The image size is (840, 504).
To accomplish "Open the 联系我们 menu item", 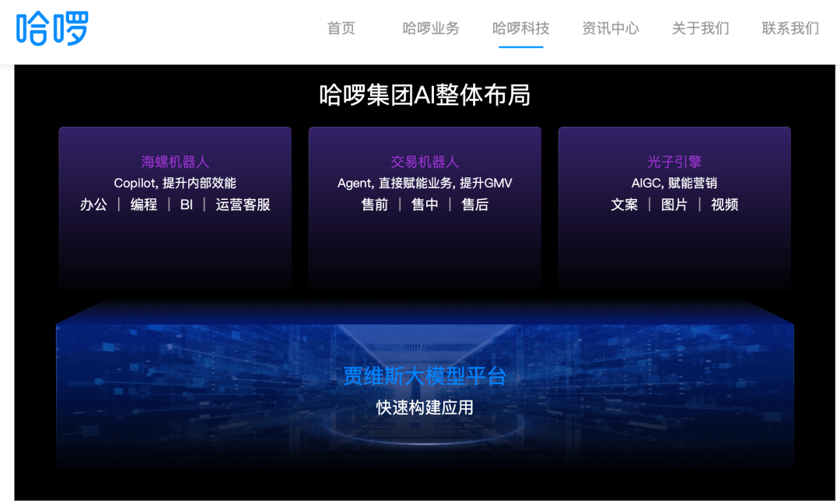I will [x=791, y=28].
